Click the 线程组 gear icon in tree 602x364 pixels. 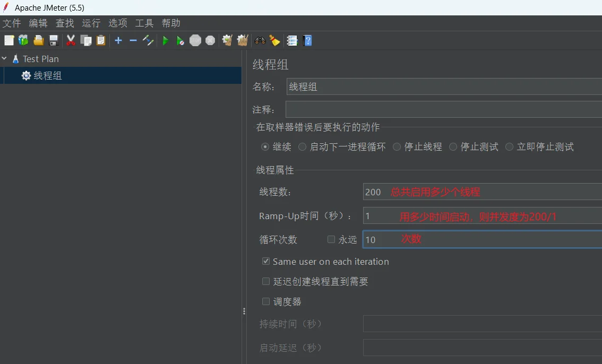click(26, 75)
